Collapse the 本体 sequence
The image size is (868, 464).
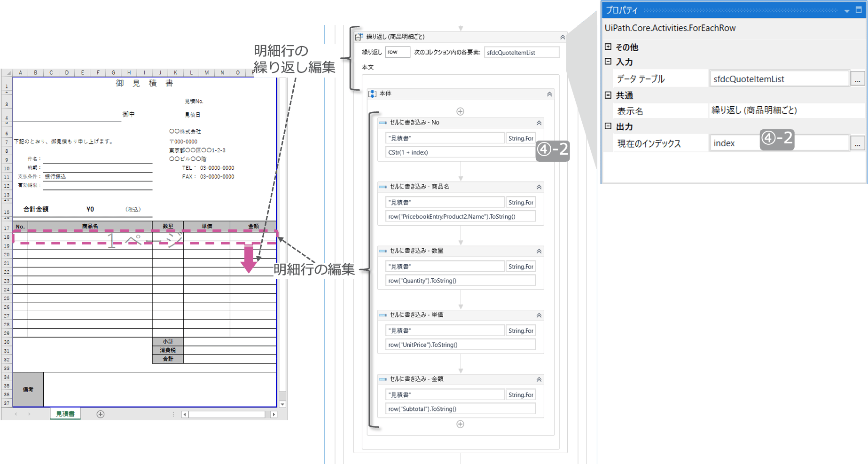549,94
